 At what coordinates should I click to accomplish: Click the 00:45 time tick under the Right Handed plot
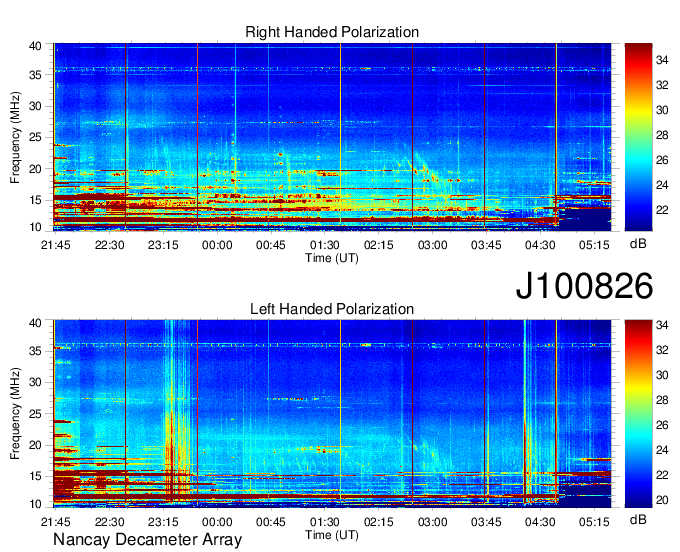(x=271, y=245)
